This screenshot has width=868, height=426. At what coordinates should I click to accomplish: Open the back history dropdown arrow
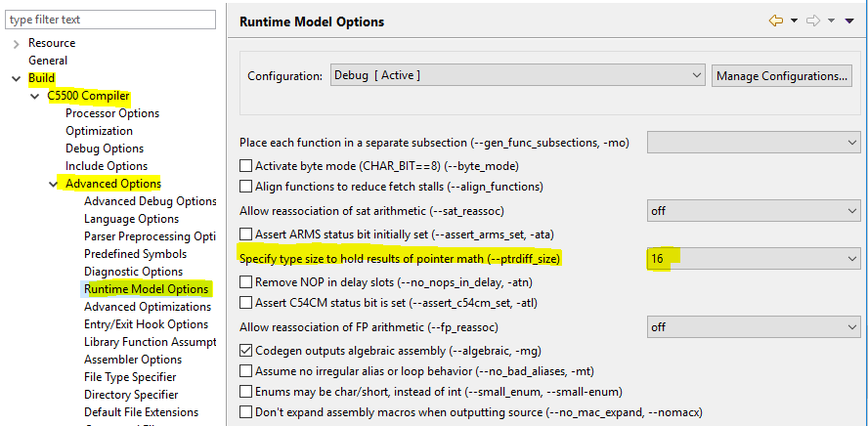[794, 21]
